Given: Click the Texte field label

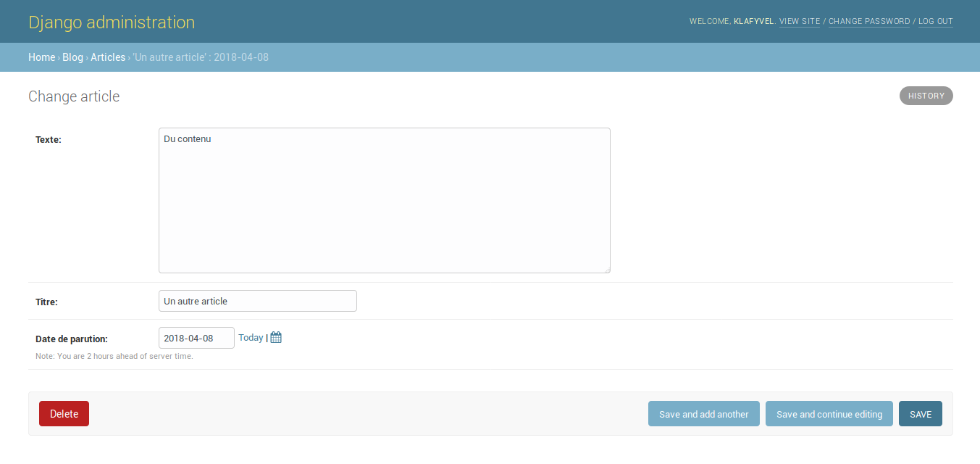Looking at the screenshot, I should pyautogui.click(x=49, y=140).
